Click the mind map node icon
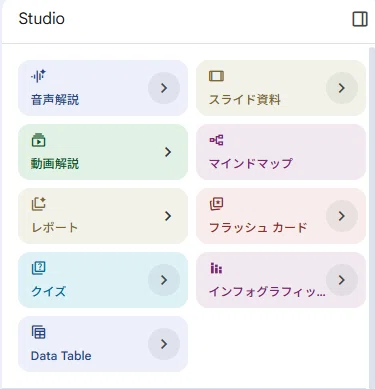Viewport: 375px width, 389px height. coord(216,140)
